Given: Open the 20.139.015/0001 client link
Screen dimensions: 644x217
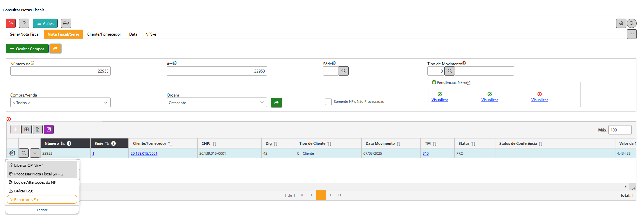Looking at the screenshot, I should 144,153.
